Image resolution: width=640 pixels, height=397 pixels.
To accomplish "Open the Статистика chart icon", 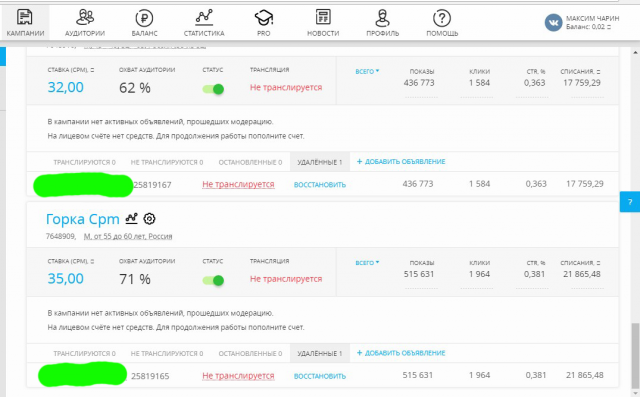I will [204, 17].
